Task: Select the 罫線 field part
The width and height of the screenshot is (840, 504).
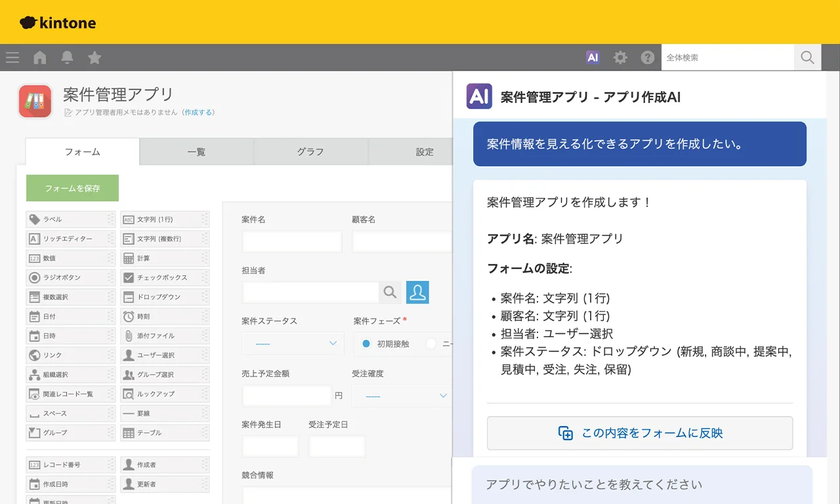Action: 165,413
